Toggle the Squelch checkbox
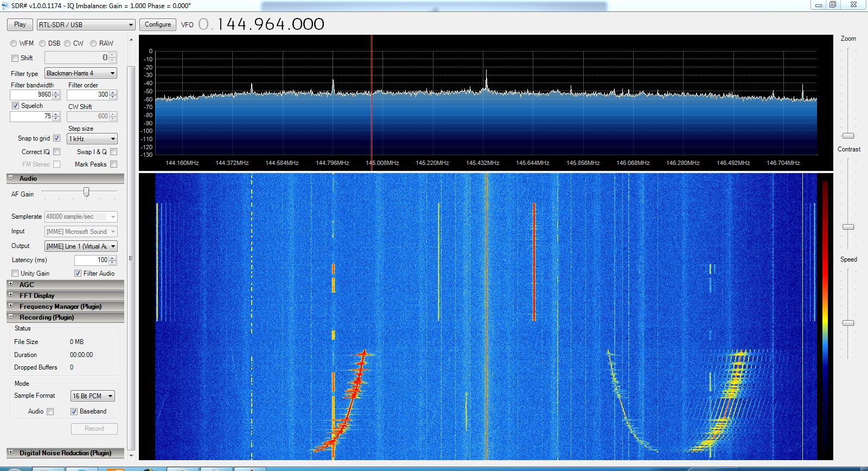This screenshot has width=868, height=471. pos(15,106)
